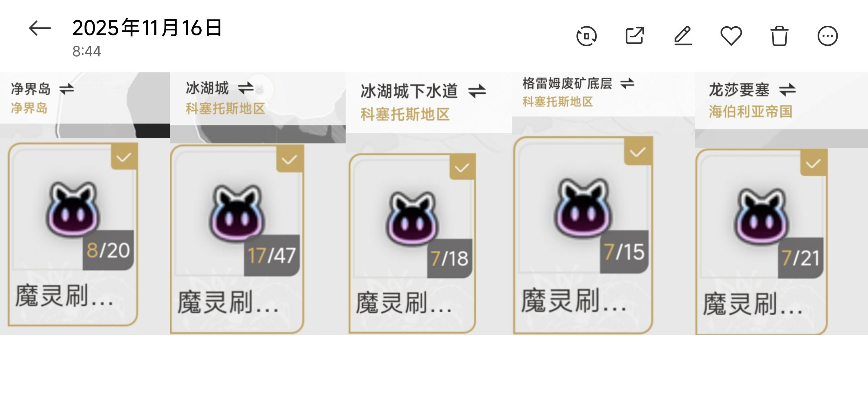Select the 冰湖城 location header
The height and width of the screenshot is (401, 868).
(207, 88)
